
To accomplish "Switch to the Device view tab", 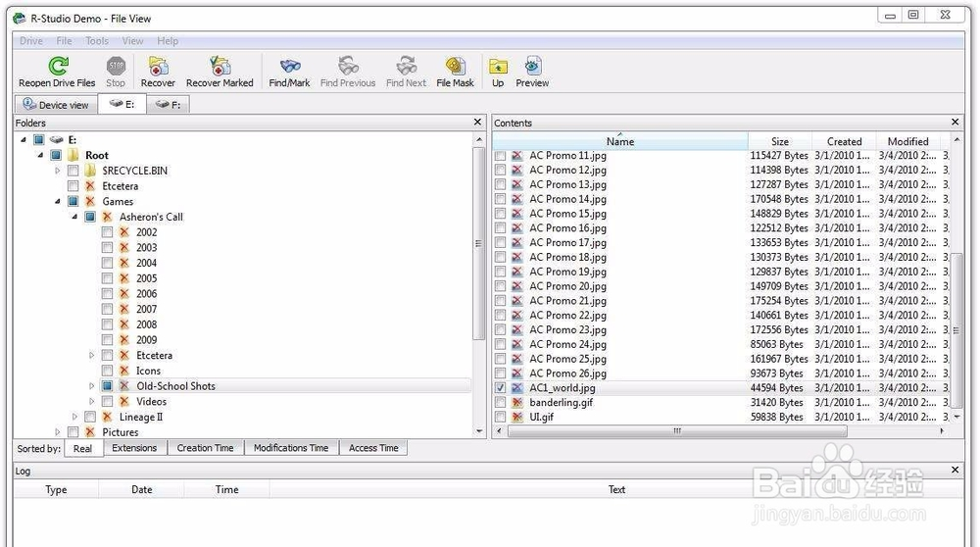I will click(x=56, y=104).
